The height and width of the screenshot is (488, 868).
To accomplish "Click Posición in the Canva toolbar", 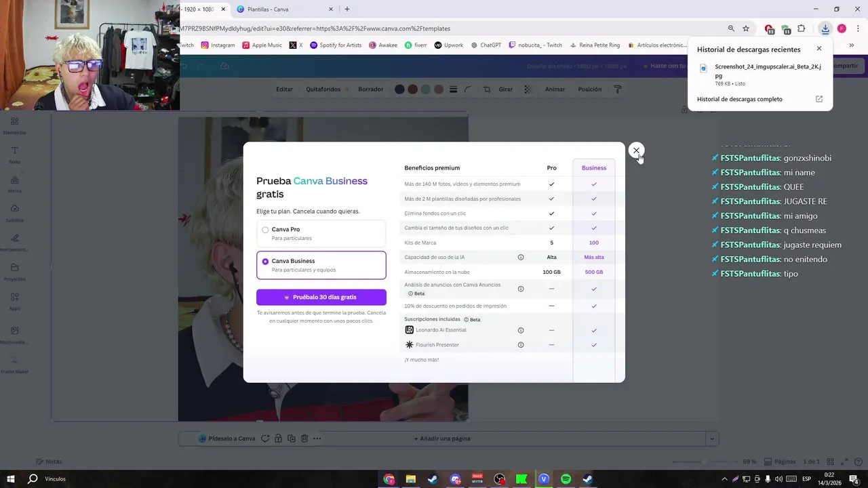I will click(590, 89).
